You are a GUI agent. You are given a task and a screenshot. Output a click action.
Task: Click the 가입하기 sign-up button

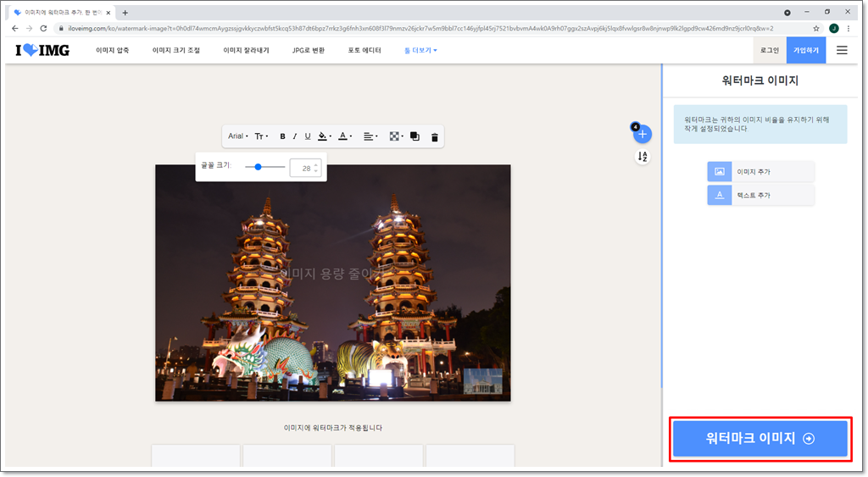(x=806, y=50)
